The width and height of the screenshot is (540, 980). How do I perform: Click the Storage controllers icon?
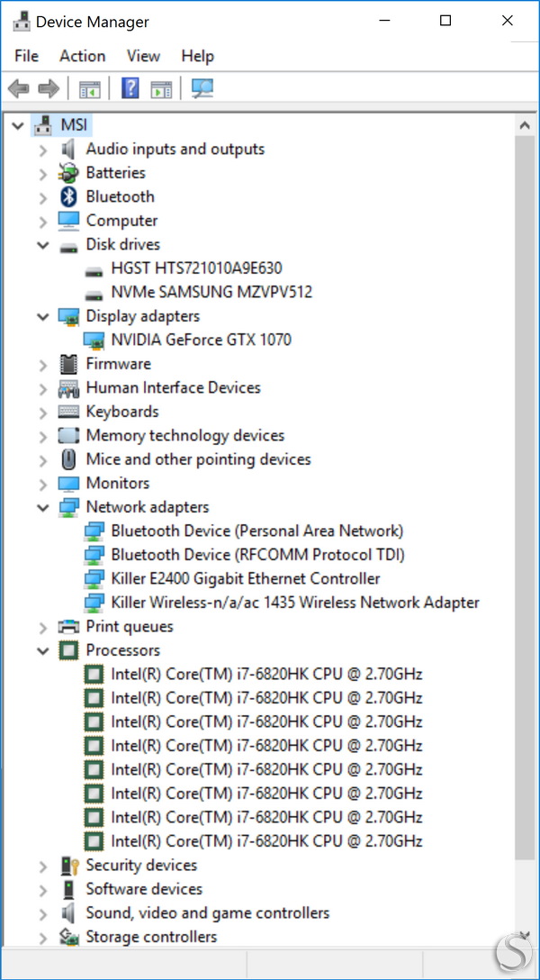[x=68, y=937]
